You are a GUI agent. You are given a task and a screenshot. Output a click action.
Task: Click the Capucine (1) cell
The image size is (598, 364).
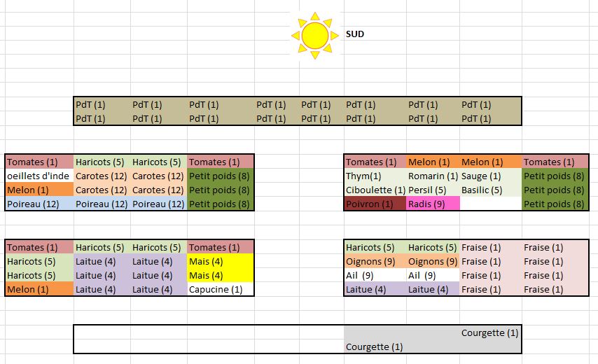click(220, 289)
